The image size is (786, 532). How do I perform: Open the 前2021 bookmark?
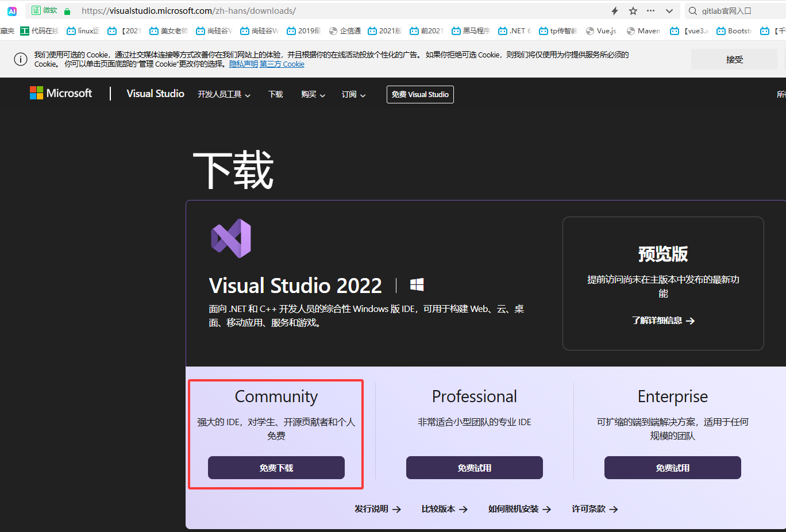pyautogui.click(x=426, y=31)
